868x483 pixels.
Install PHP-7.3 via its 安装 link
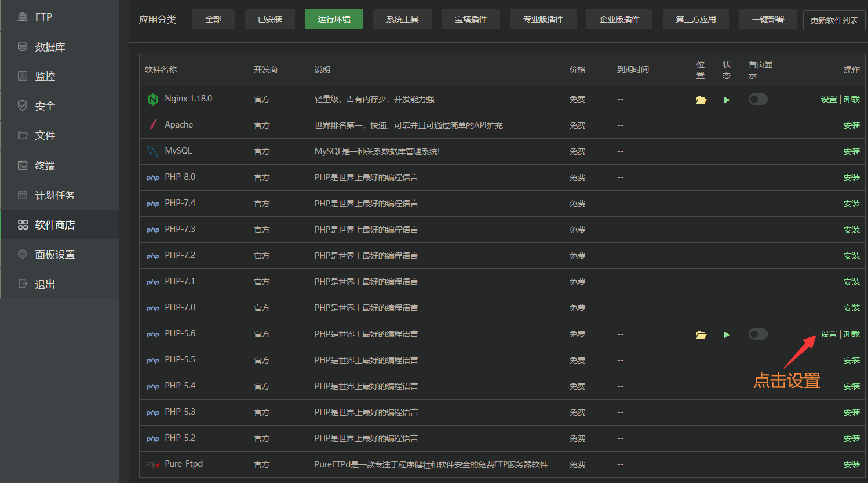852,230
